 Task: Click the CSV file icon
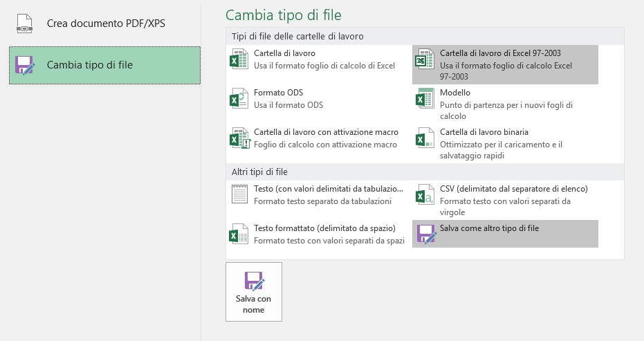[x=424, y=195]
